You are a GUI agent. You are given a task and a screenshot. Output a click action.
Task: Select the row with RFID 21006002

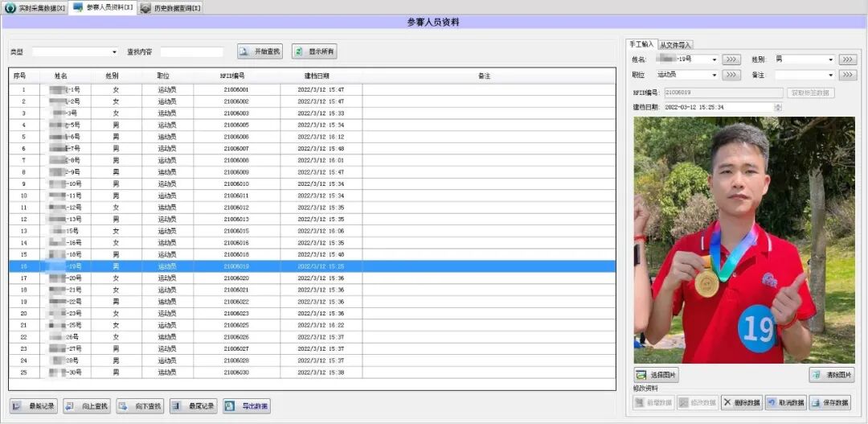pos(312,101)
